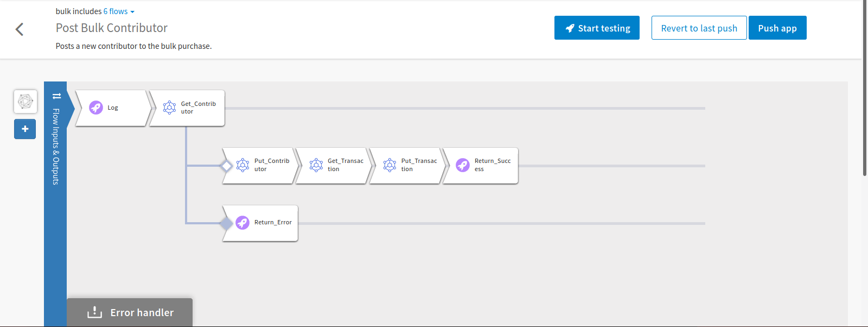Screen dimensions: 868x327
Task: Select the Put_Contributor step icon
Action: pyautogui.click(x=243, y=165)
